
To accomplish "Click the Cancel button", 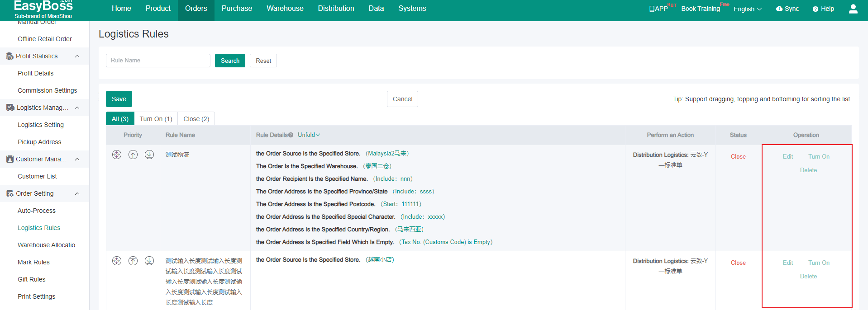I will click(402, 99).
